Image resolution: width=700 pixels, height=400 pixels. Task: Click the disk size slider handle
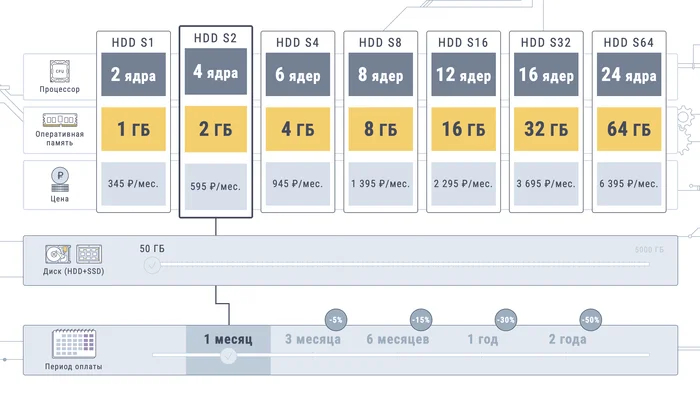[151, 265]
